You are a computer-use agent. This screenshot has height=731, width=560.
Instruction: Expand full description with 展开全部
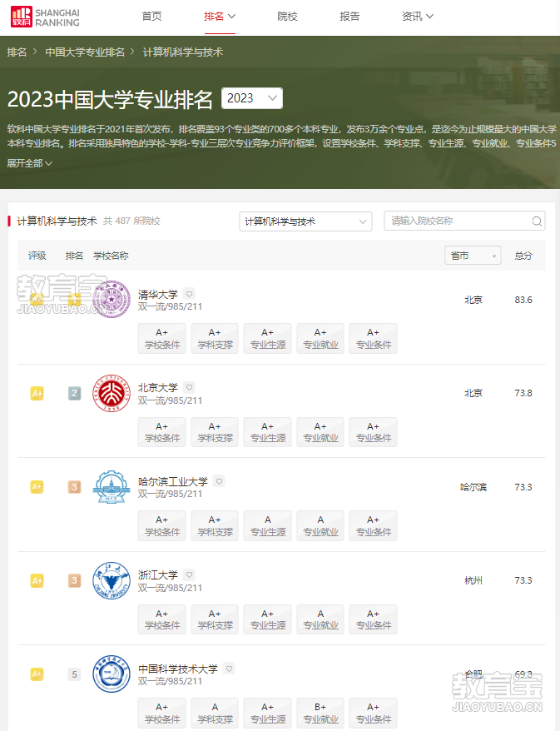(x=29, y=163)
